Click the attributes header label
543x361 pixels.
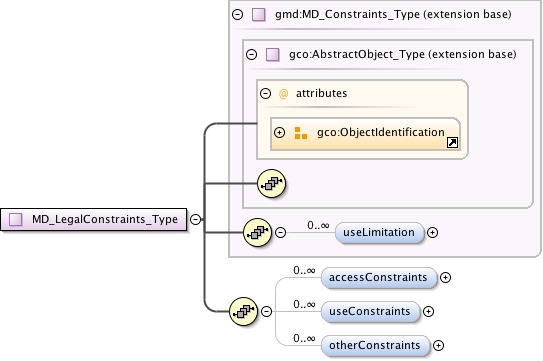[x=321, y=93]
